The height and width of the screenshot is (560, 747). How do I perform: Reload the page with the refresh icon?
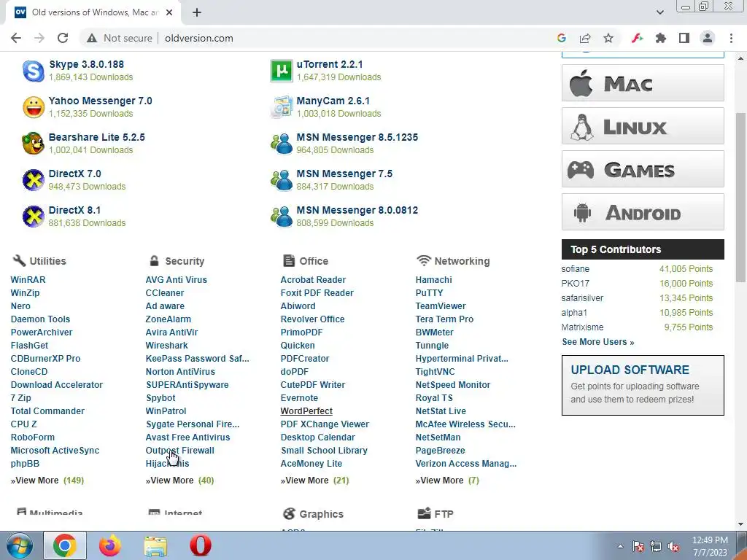(63, 38)
